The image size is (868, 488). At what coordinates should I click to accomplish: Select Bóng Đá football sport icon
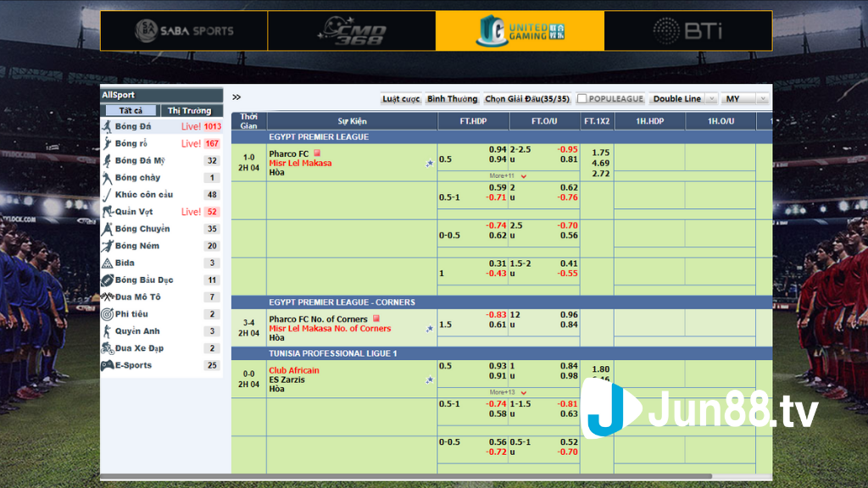107,126
